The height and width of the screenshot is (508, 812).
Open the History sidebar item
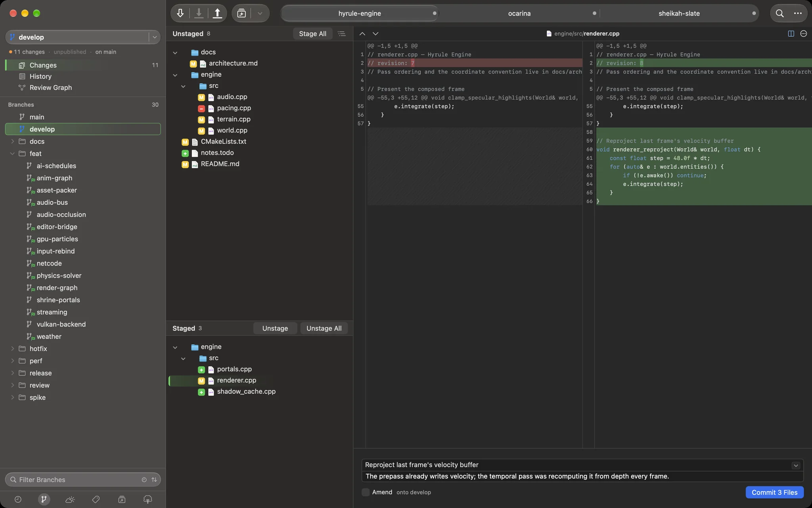pos(82,76)
